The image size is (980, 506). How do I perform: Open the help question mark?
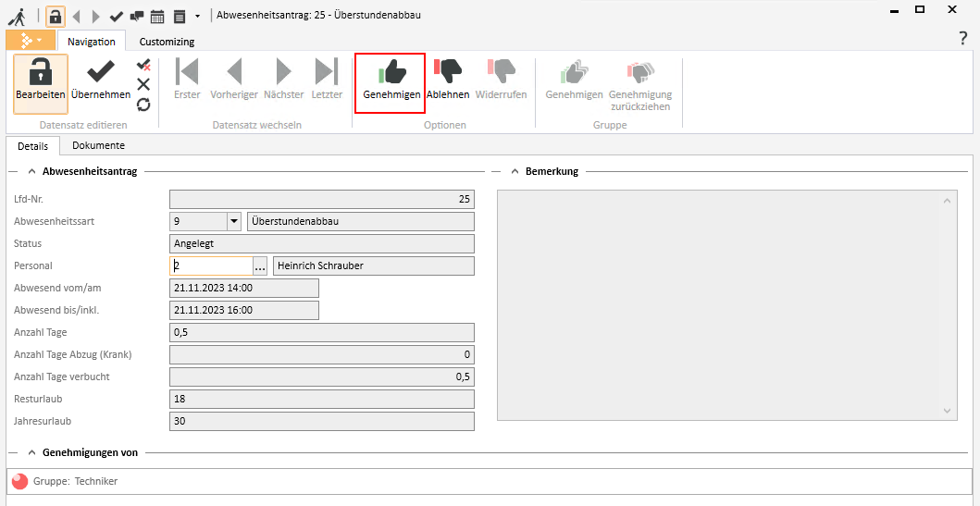click(963, 39)
